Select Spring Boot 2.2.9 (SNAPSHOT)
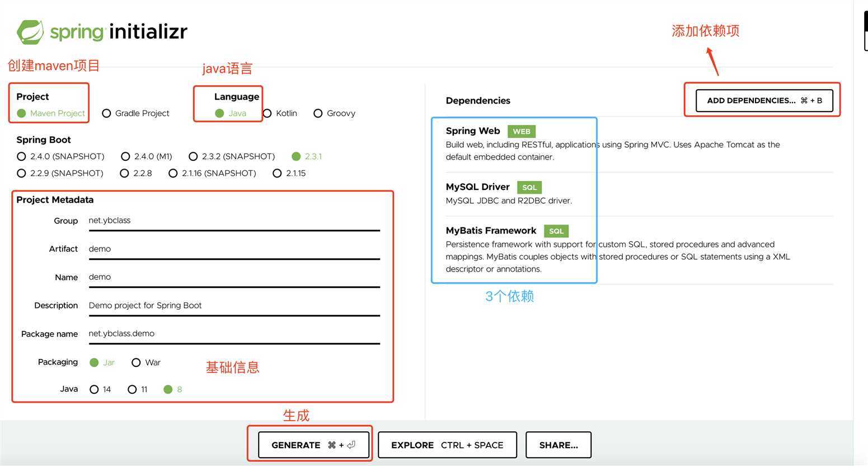 pyautogui.click(x=60, y=173)
